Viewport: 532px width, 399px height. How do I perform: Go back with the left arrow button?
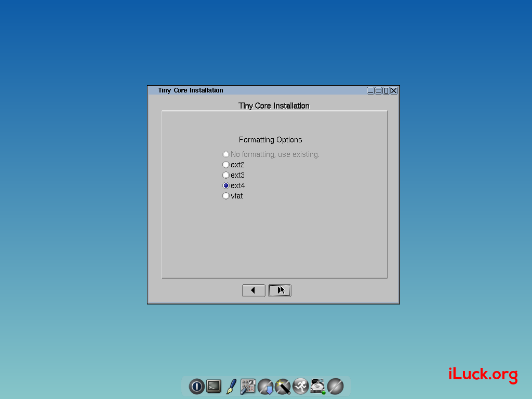pos(254,290)
